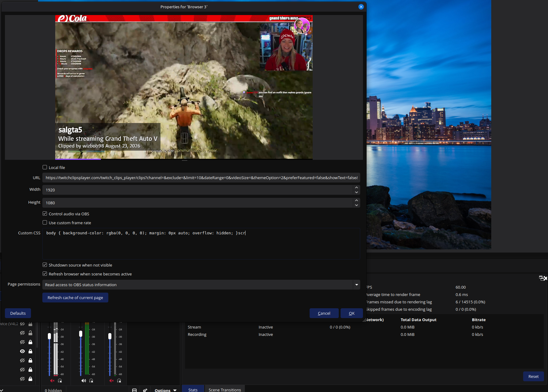This screenshot has width=548, height=392.
Task: Toggle headphone monitoring on leftmost mixer channel
Action: point(60,381)
